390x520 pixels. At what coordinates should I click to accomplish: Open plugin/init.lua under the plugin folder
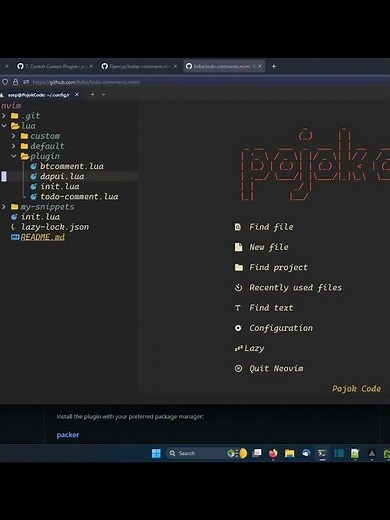[60, 186]
